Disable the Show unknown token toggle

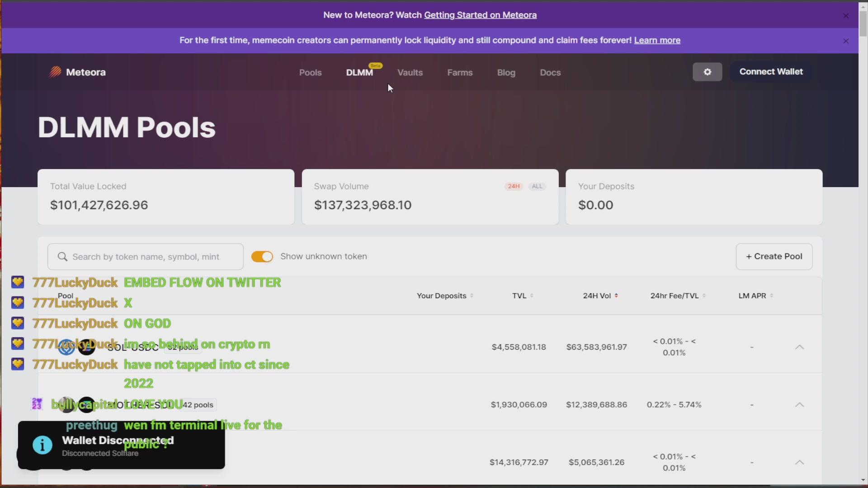point(262,257)
